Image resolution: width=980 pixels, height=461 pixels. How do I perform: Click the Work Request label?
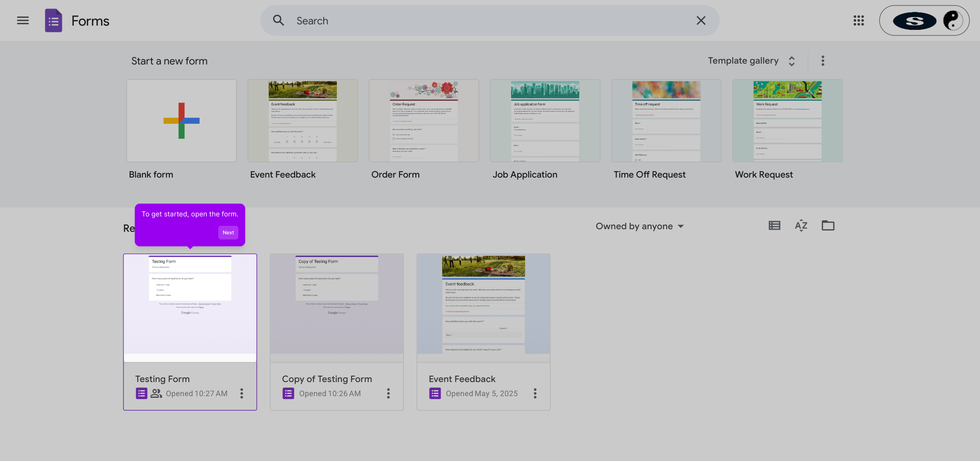764,175
